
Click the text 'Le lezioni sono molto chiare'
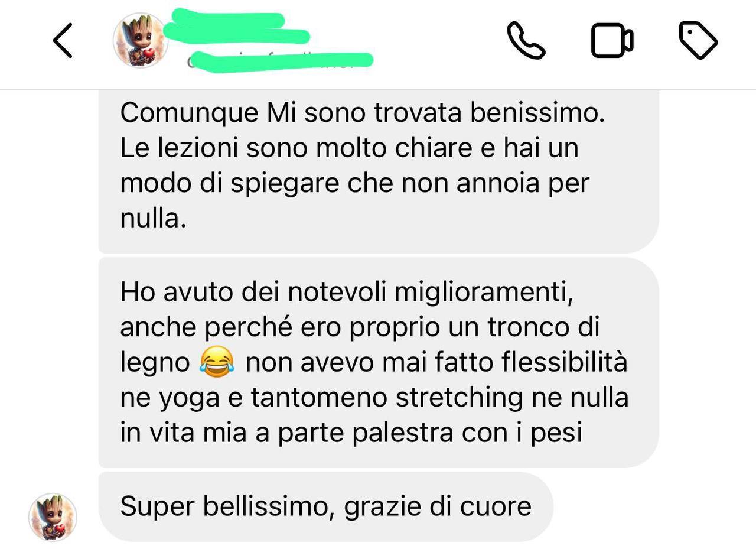click(x=296, y=148)
